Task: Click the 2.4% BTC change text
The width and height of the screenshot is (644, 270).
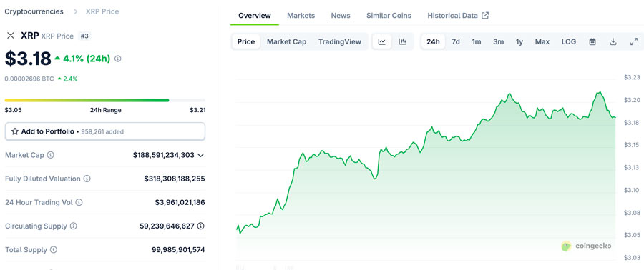Action: point(69,79)
